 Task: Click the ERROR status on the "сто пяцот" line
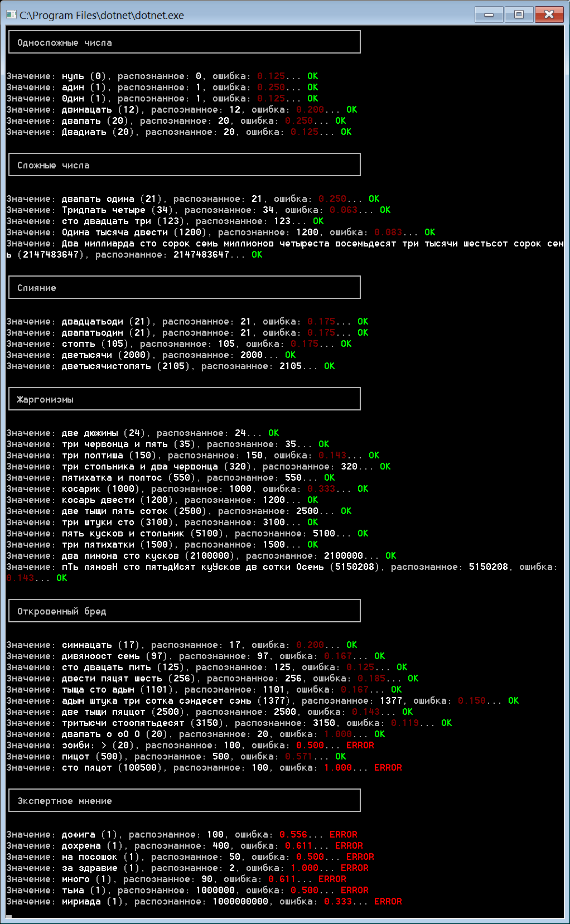[388, 768]
